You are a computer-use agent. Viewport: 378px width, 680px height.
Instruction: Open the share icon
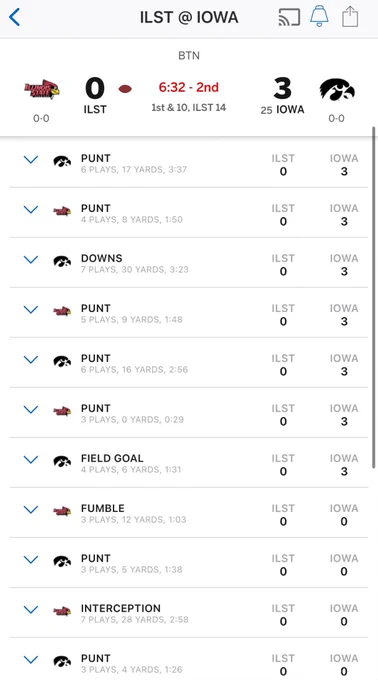(x=350, y=17)
